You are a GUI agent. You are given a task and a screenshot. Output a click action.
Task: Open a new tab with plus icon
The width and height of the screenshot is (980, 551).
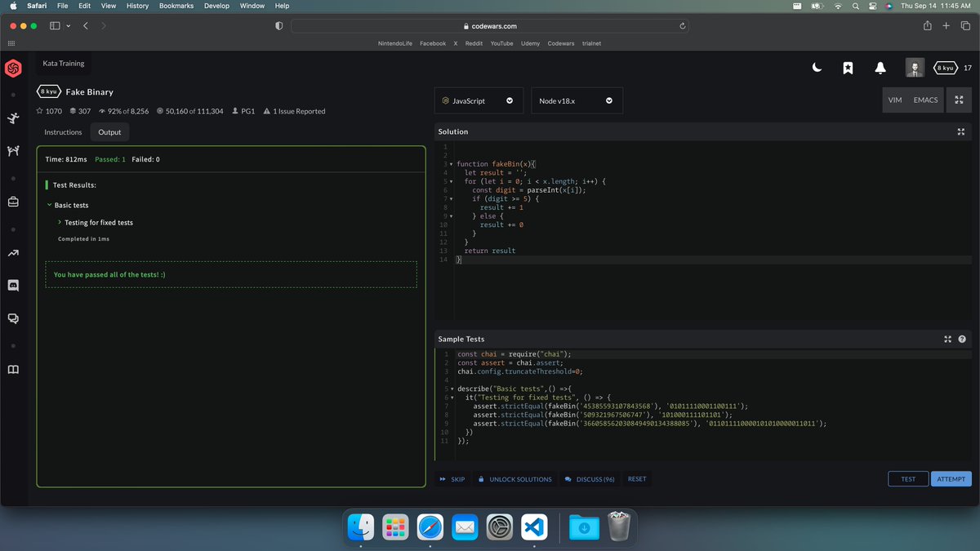pyautogui.click(x=946, y=26)
